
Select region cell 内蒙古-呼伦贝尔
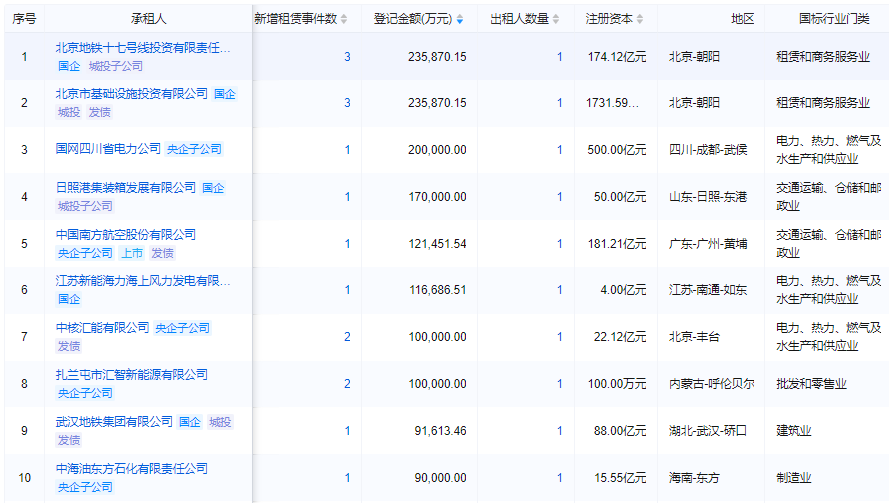[x=712, y=384]
